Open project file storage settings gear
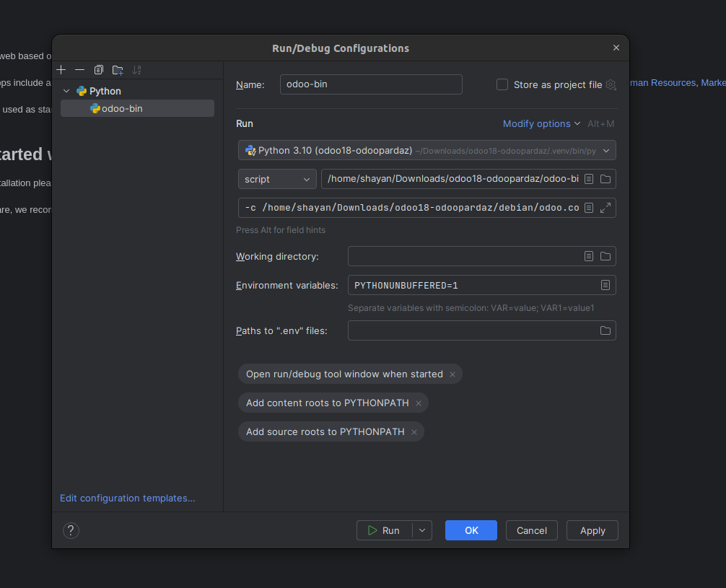 pyautogui.click(x=611, y=84)
